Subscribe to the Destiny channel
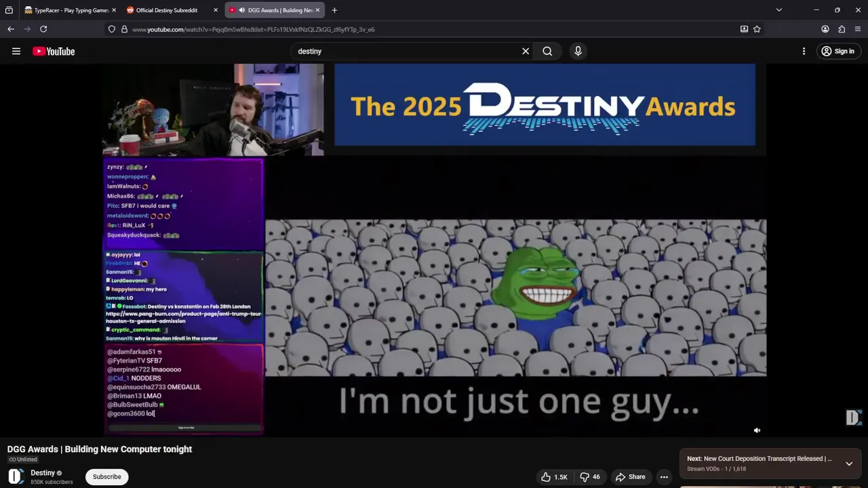868x488 pixels. pyautogui.click(x=107, y=477)
